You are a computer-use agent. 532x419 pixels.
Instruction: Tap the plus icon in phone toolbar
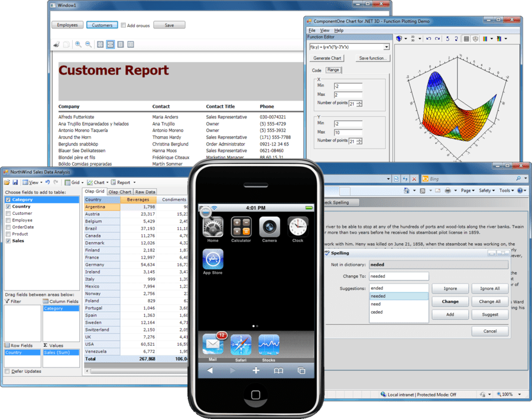[x=256, y=370]
